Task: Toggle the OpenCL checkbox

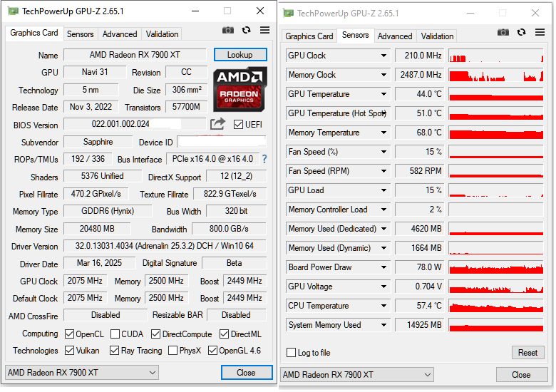Action: point(70,334)
